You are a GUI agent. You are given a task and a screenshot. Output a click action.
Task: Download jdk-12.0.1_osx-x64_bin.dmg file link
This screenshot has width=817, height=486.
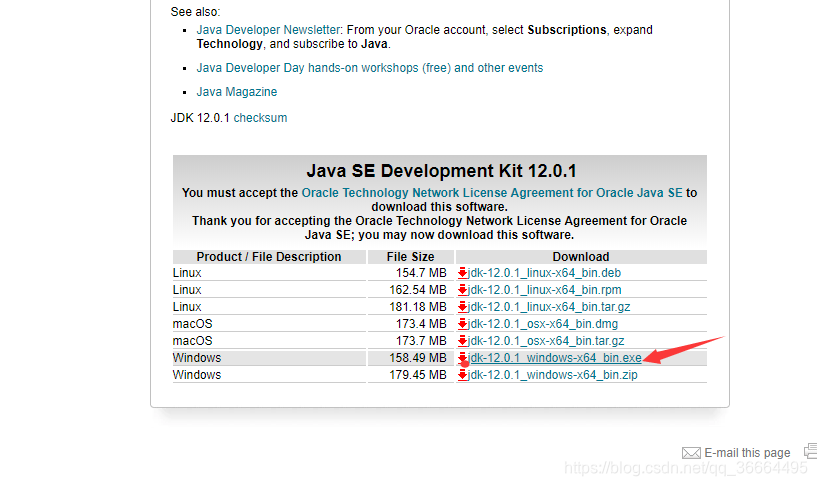tap(542, 324)
